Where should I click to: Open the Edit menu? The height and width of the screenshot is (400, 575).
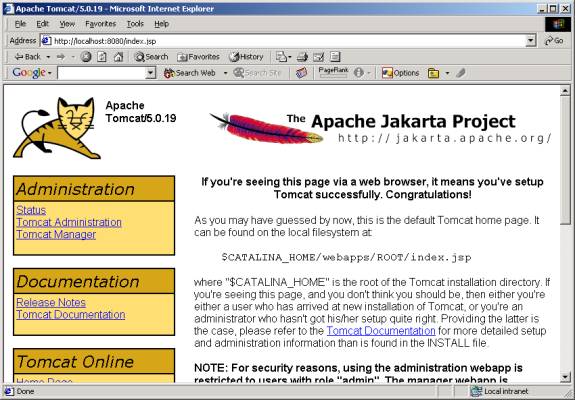tap(43, 24)
